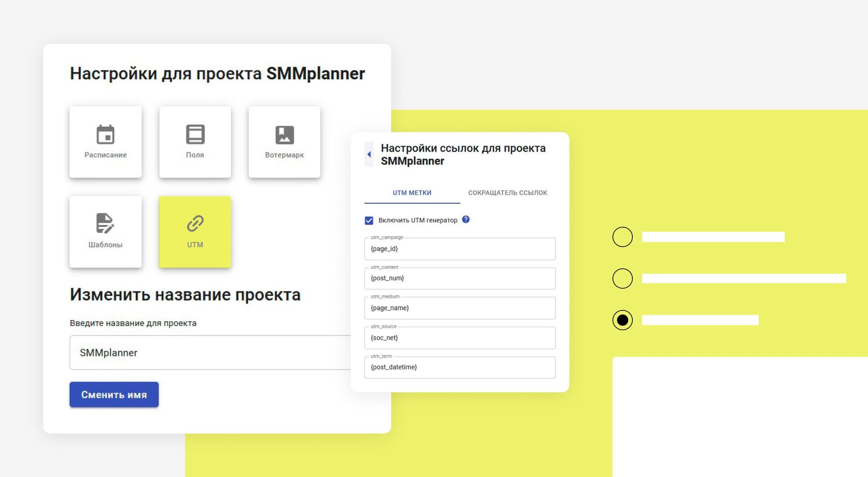Focus the project name field with SMMplanner
Image resolution: width=868 pixels, height=477 pixels.
[x=210, y=353]
